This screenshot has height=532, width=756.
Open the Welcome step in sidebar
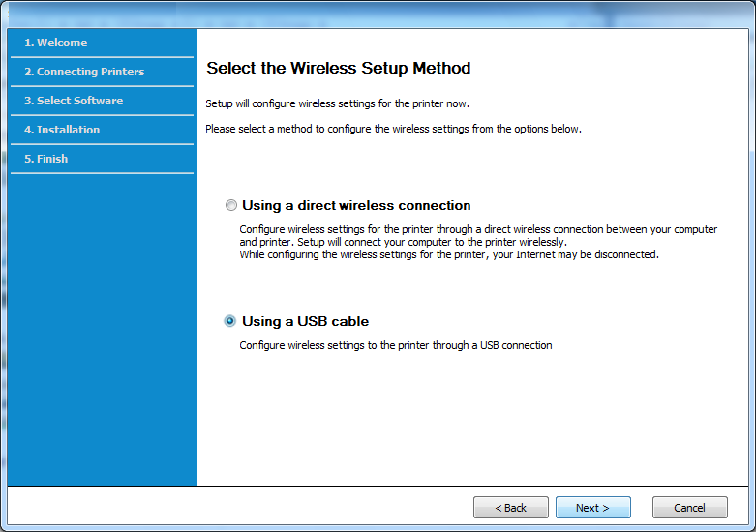click(56, 43)
